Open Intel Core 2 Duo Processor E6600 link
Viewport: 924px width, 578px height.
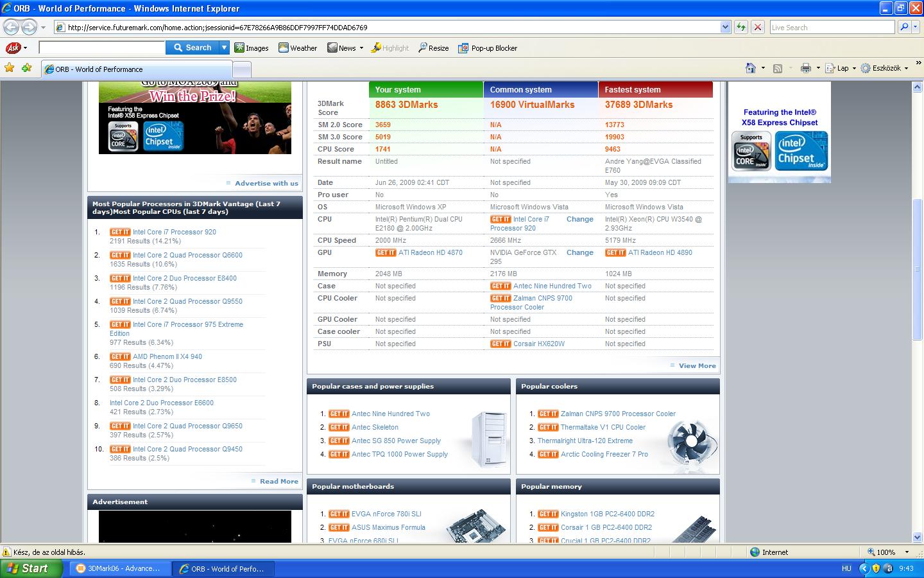click(x=162, y=403)
